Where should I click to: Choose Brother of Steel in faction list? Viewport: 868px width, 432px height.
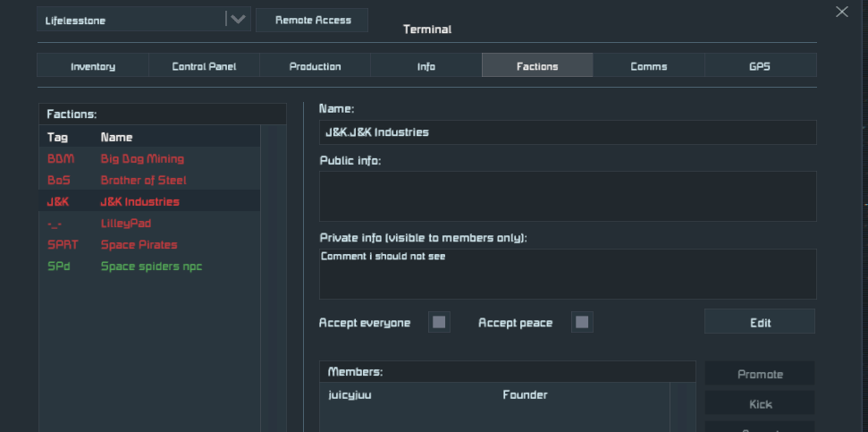pos(143,180)
